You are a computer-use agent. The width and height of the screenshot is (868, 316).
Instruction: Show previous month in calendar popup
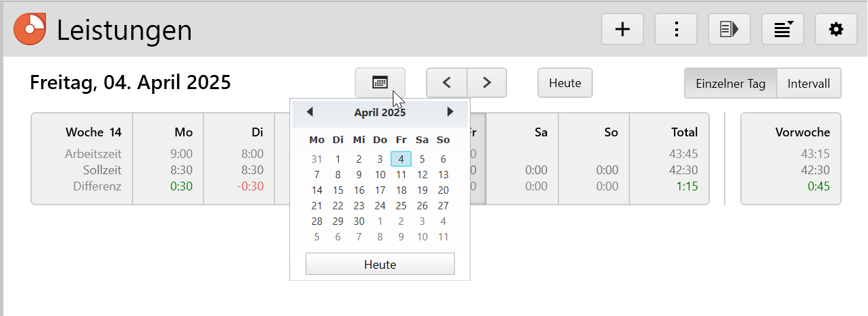310,112
